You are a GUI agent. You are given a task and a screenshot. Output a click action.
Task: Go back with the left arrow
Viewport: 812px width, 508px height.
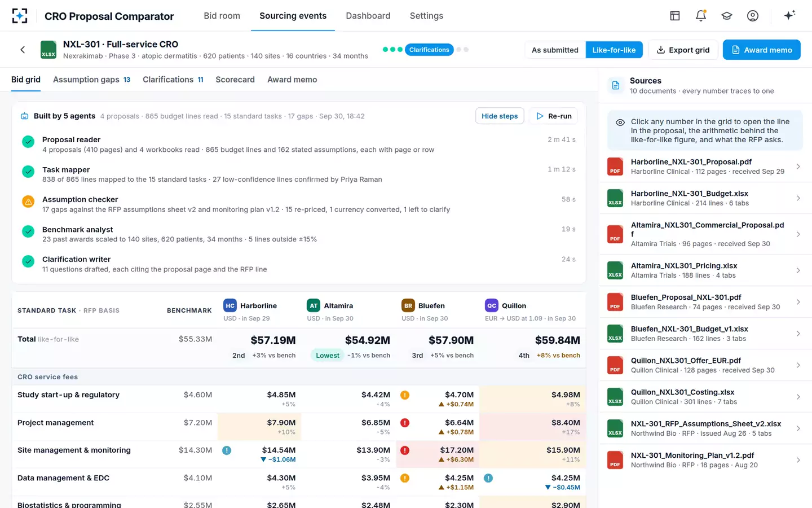point(23,50)
